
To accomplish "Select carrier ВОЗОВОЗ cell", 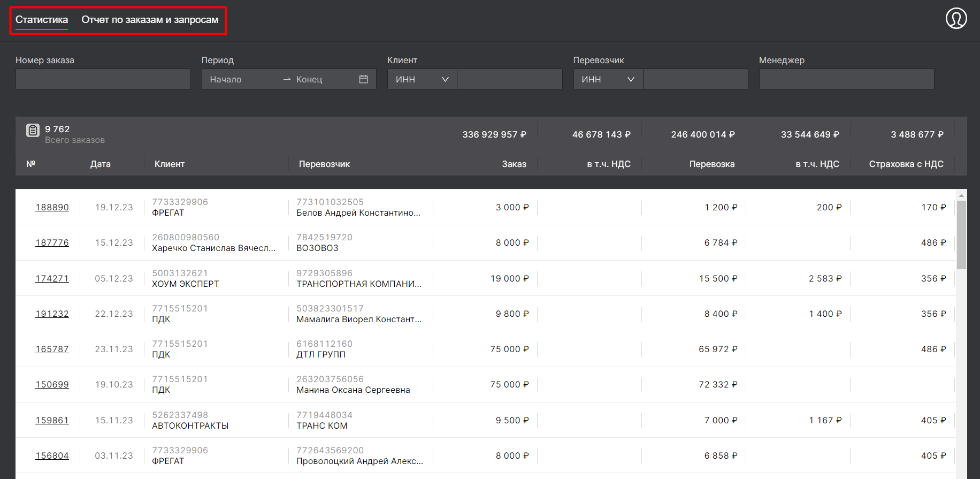I will [325, 242].
